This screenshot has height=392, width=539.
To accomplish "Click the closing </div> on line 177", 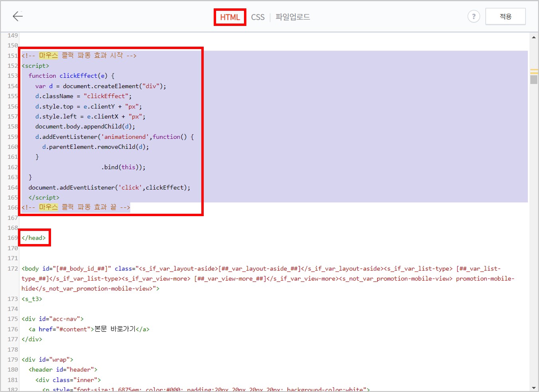I will [32, 339].
